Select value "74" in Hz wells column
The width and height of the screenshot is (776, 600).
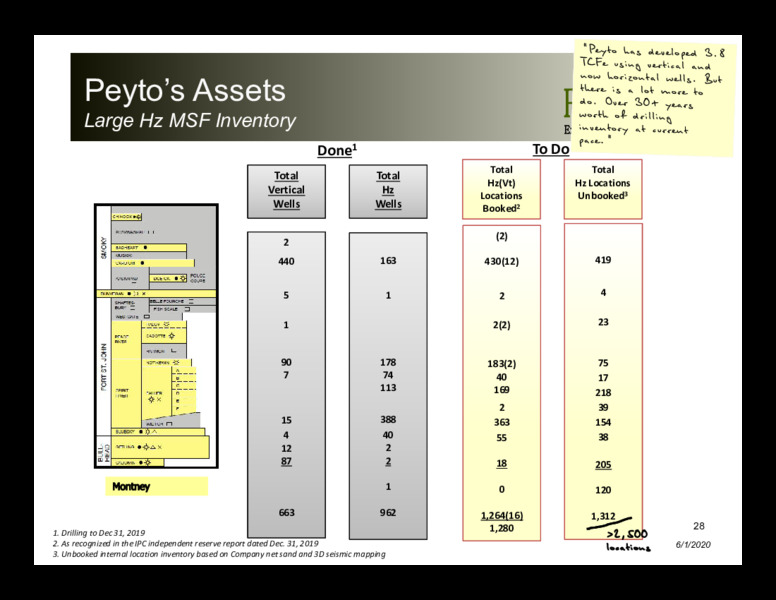tap(388, 375)
